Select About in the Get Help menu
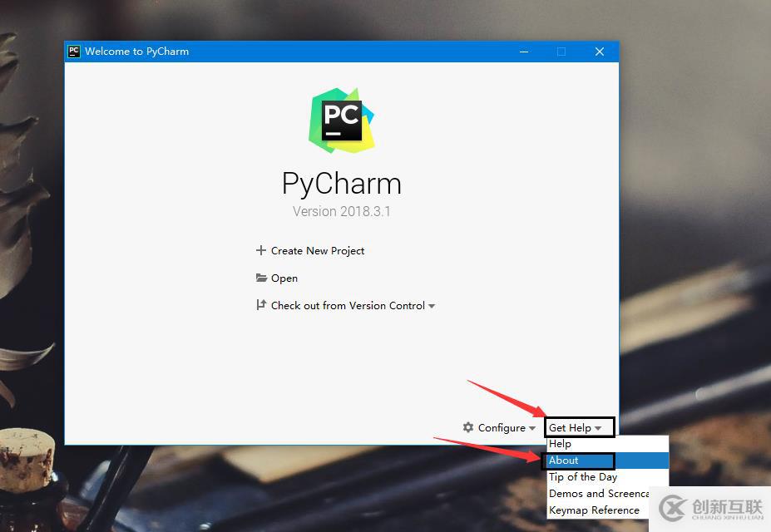 pyautogui.click(x=608, y=461)
